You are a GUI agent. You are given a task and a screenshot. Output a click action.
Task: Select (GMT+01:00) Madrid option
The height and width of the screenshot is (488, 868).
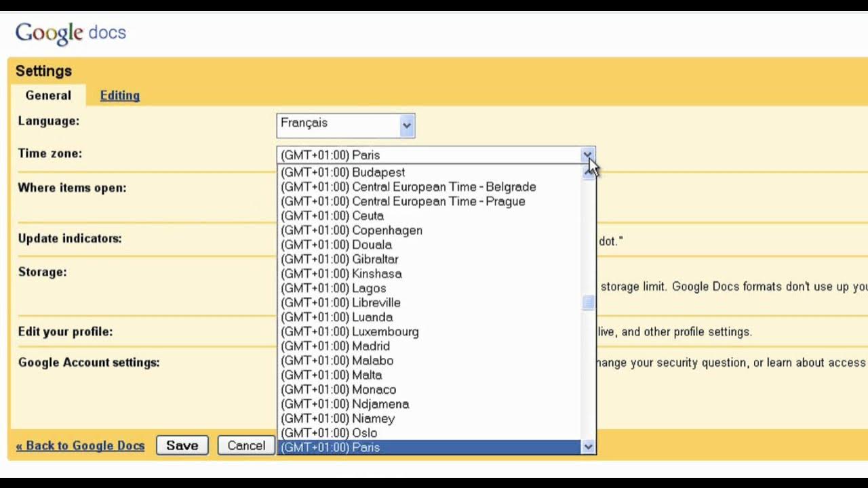(x=429, y=346)
